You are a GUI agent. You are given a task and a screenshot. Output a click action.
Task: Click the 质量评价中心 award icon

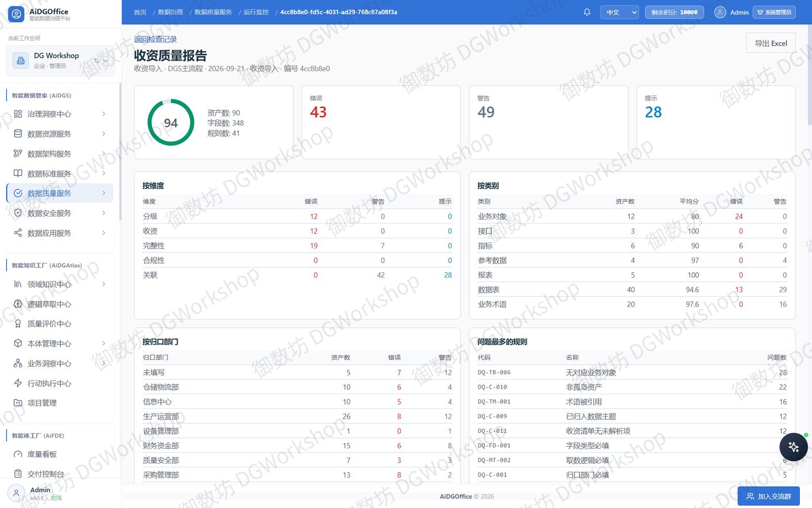[x=18, y=324]
